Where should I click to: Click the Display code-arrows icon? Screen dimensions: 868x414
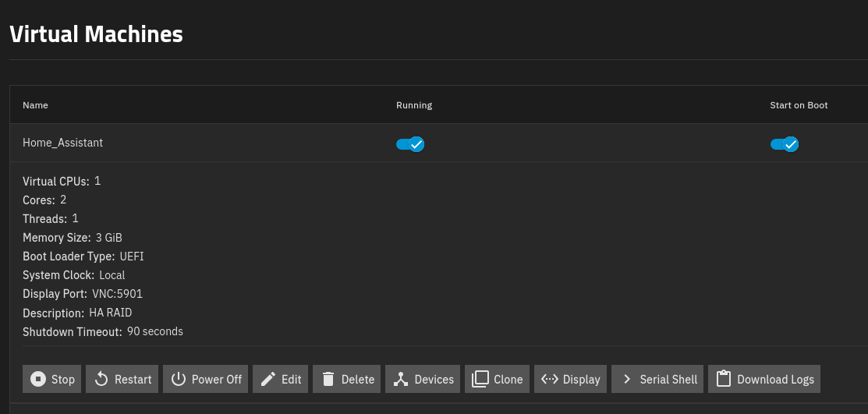pos(550,379)
